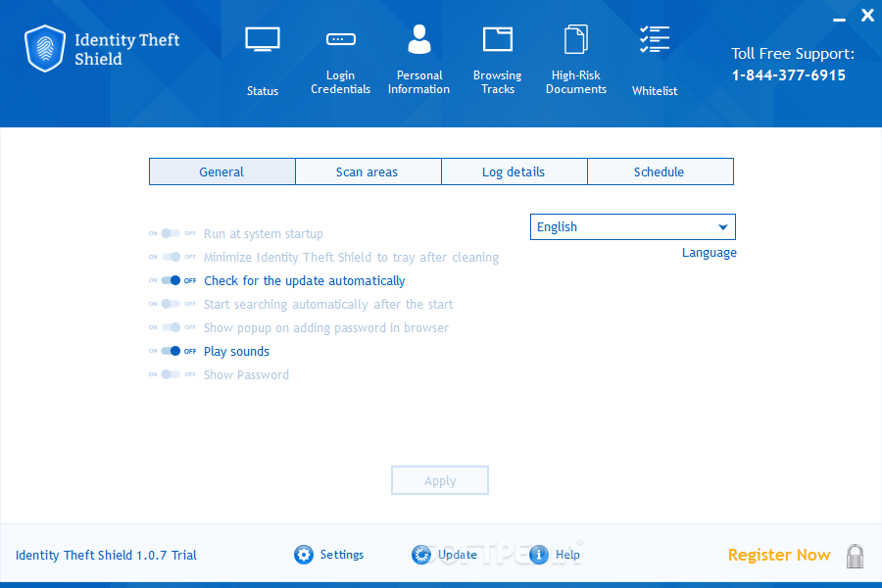Click the Update refresh icon

[421, 555]
